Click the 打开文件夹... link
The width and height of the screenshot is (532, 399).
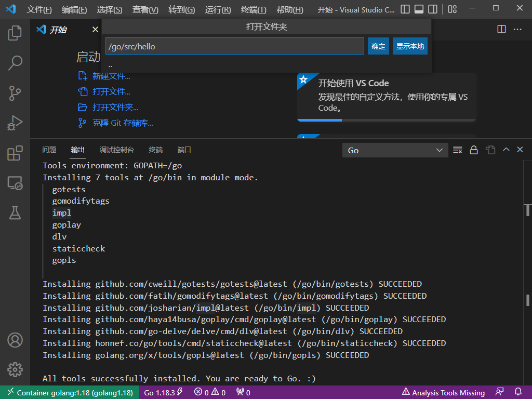(115, 107)
